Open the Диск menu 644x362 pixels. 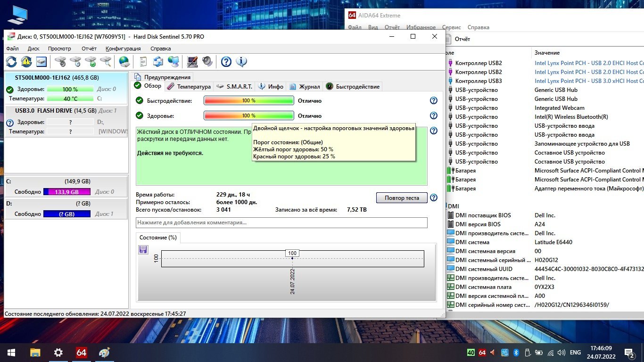(x=33, y=49)
